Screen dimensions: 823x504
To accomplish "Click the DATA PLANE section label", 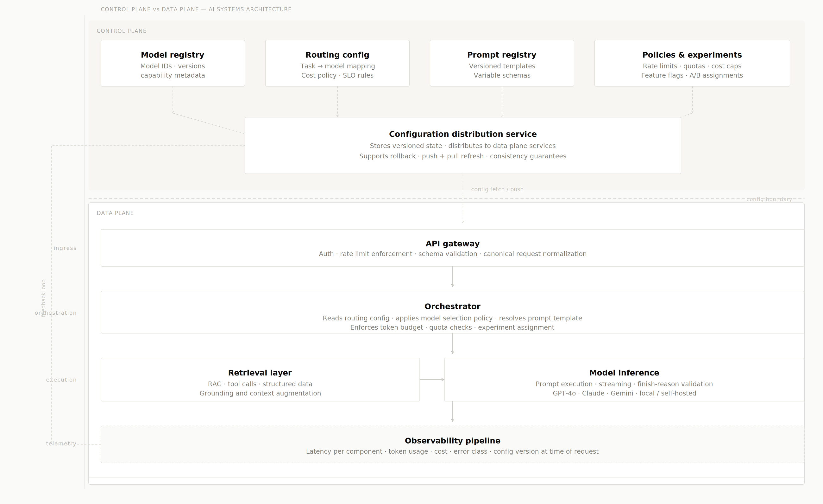I will [115, 213].
